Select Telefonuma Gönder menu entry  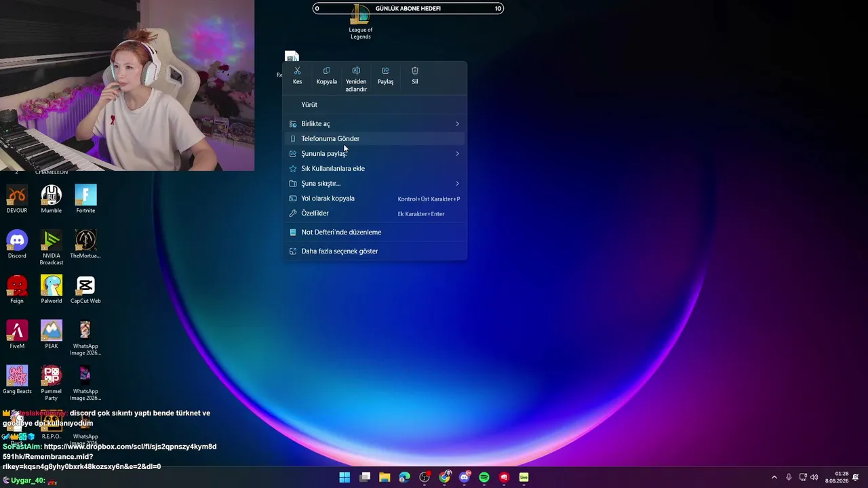coord(374,138)
